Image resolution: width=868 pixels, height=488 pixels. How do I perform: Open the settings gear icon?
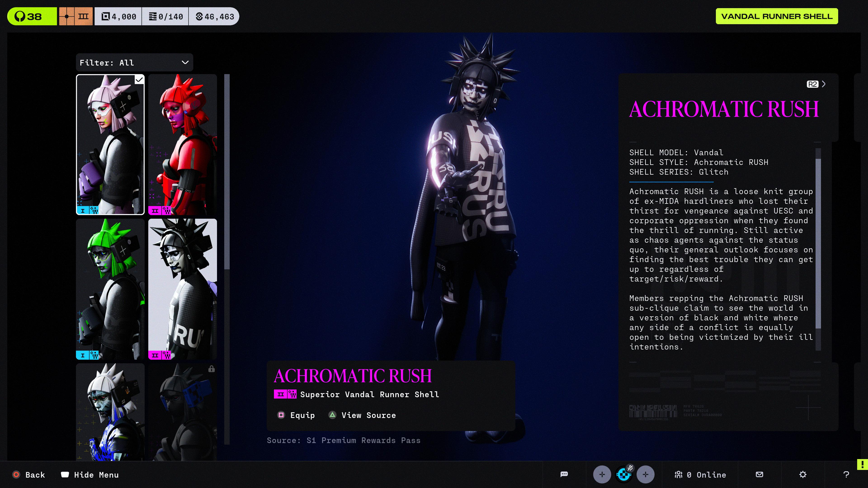(x=803, y=474)
